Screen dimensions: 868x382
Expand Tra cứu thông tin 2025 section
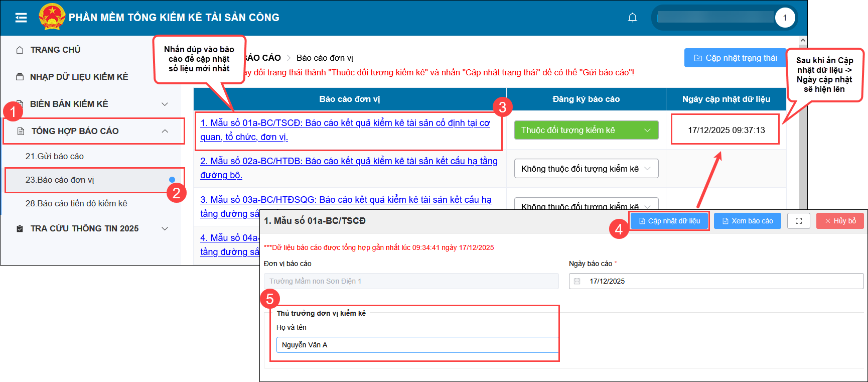click(164, 228)
